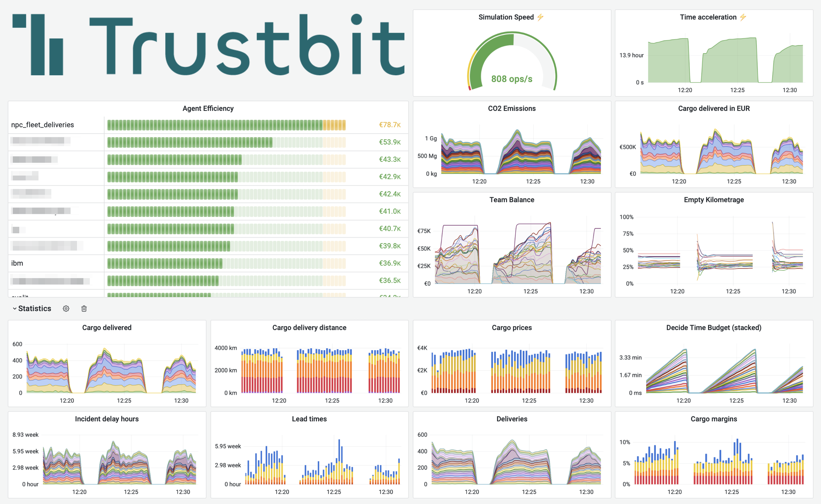Screen dimensions: 821x504
Task: Open Cargo delivered in EUR panel title
Action: tap(714, 108)
